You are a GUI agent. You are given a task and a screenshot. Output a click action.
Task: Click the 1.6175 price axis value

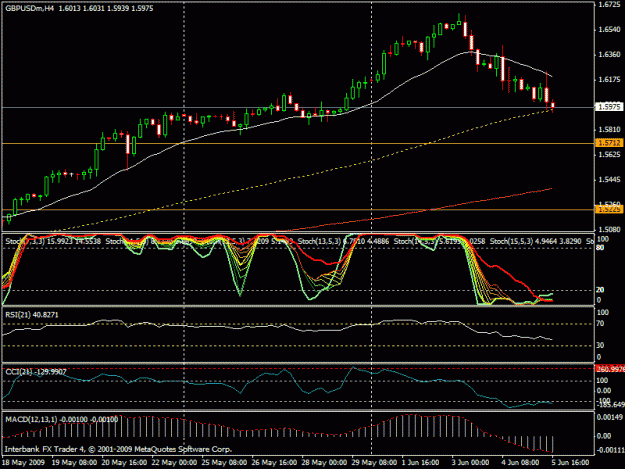point(609,80)
